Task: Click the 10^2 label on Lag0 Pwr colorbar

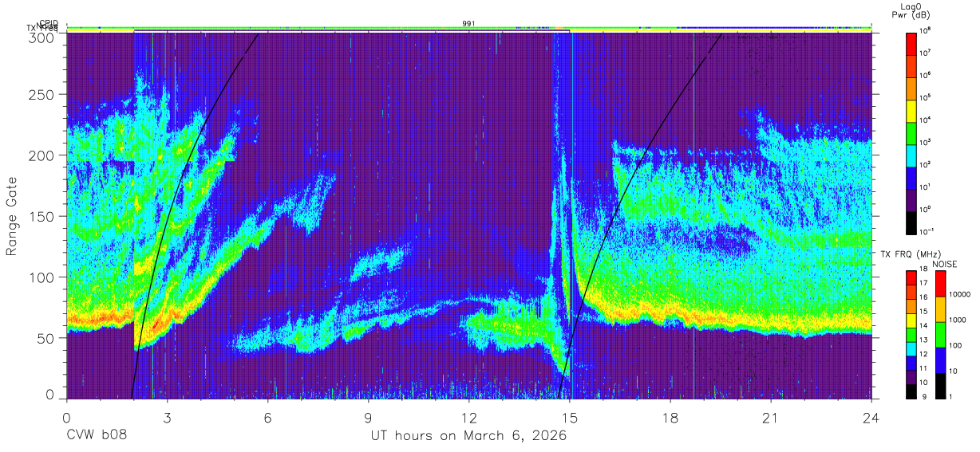Action: click(x=926, y=165)
